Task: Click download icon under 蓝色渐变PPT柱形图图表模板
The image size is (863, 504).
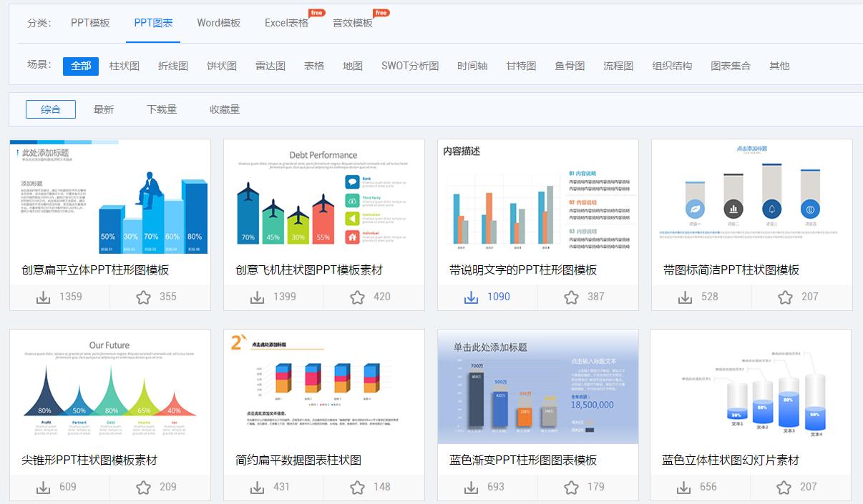Action: pyautogui.click(x=471, y=488)
